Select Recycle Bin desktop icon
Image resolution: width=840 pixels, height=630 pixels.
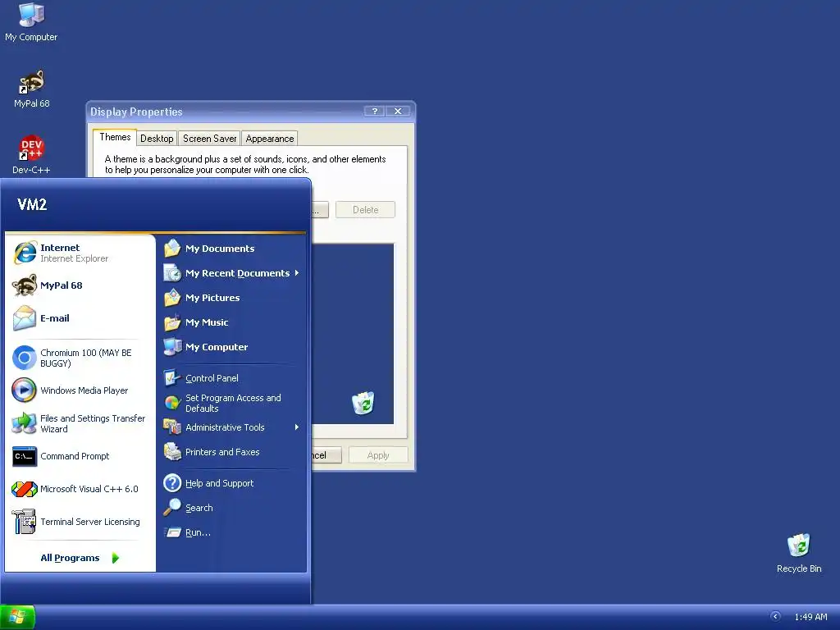click(x=799, y=554)
